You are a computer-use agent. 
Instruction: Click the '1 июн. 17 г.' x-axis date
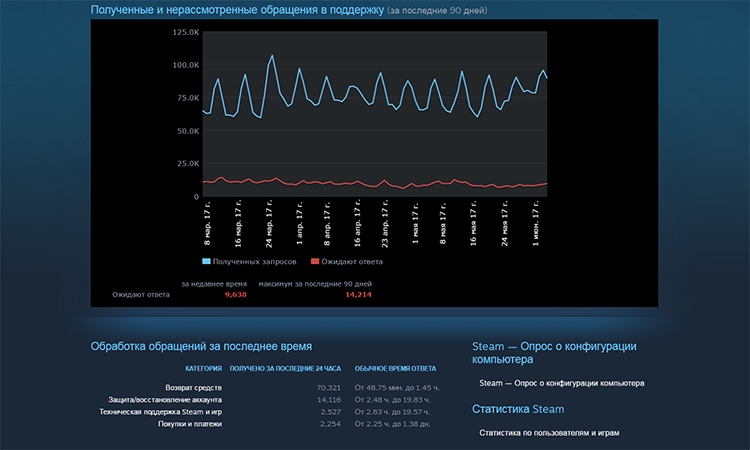[x=536, y=223]
